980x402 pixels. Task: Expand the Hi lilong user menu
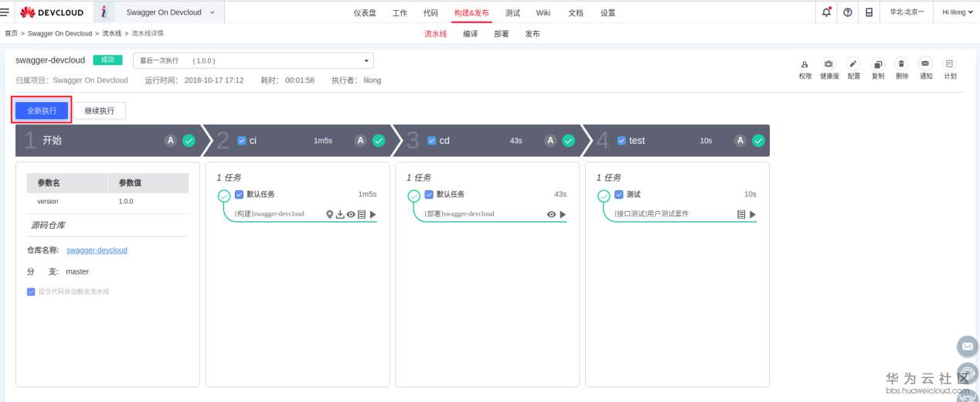click(x=957, y=12)
